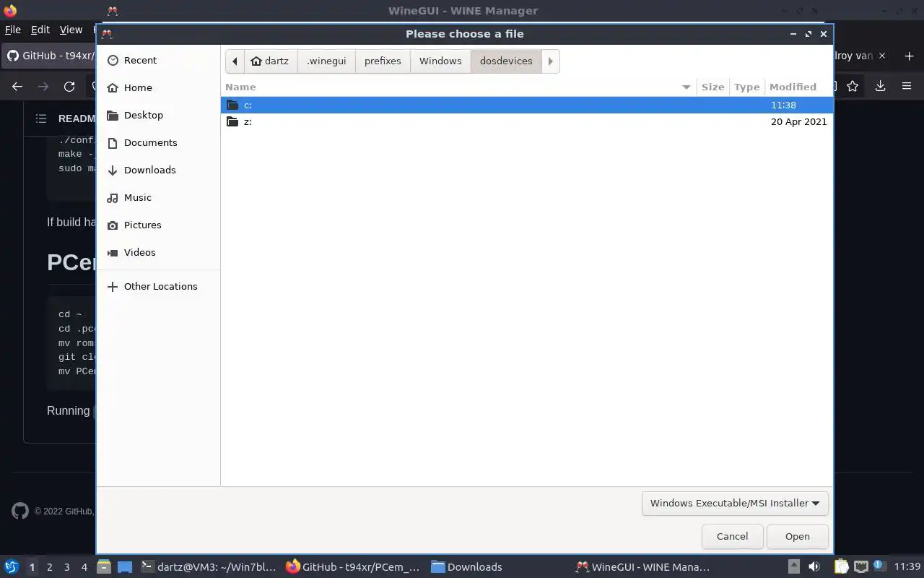Click the Open button

[797, 536]
